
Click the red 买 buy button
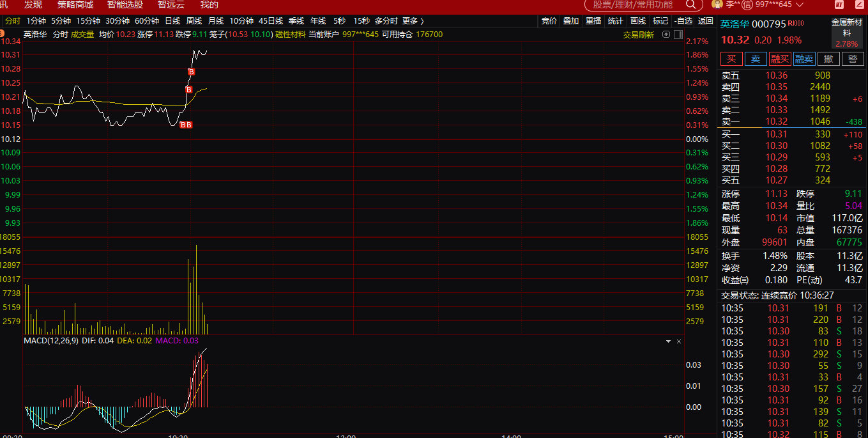pyautogui.click(x=731, y=59)
